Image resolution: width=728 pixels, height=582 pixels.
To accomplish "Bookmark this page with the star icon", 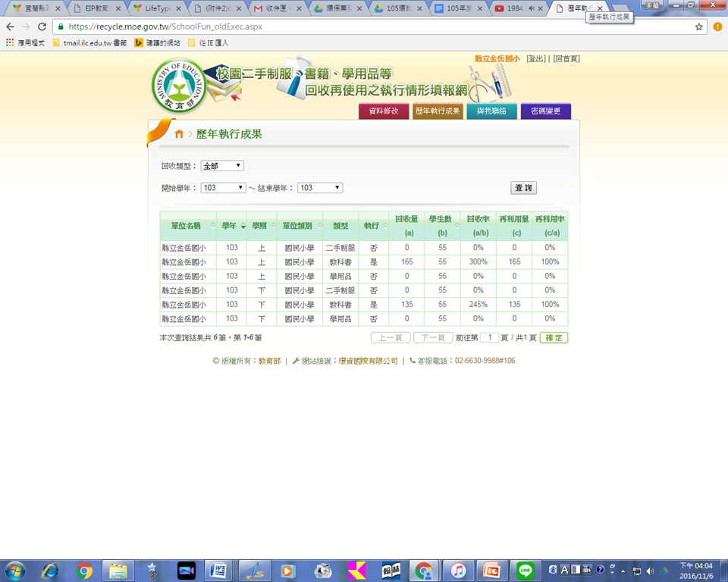I will 698,27.
